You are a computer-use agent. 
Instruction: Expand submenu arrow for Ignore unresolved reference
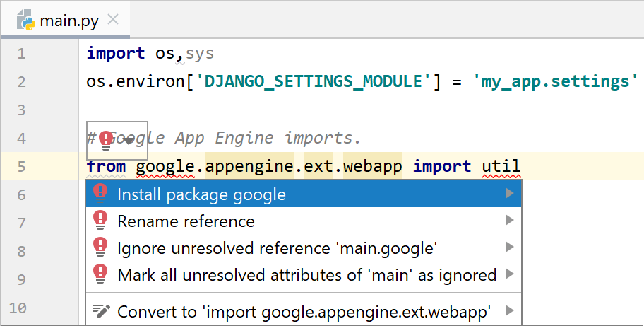tap(508, 248)
